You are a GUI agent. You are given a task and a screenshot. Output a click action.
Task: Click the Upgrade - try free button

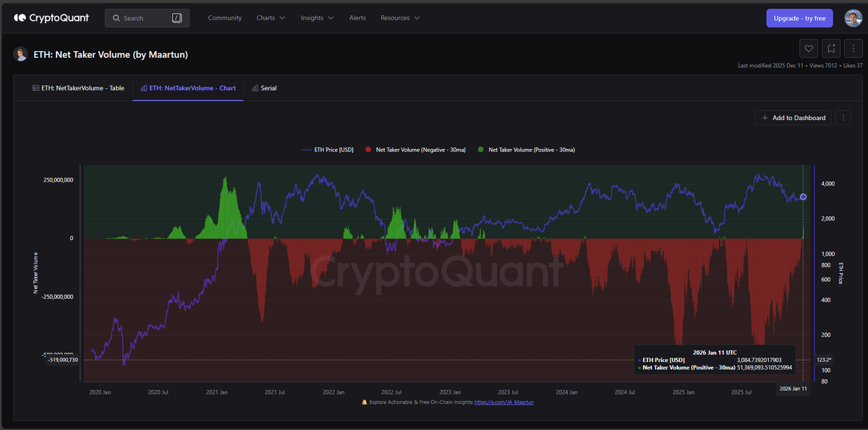pos(800,18)
